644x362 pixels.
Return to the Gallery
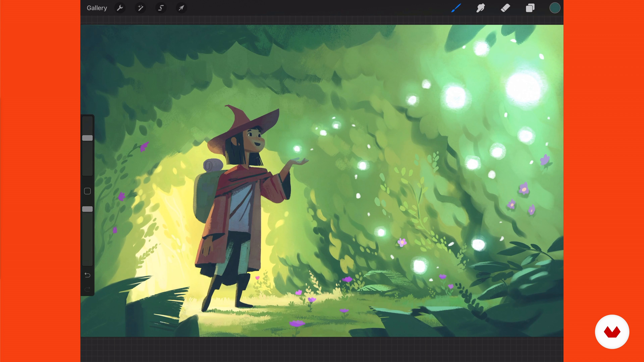97,8
